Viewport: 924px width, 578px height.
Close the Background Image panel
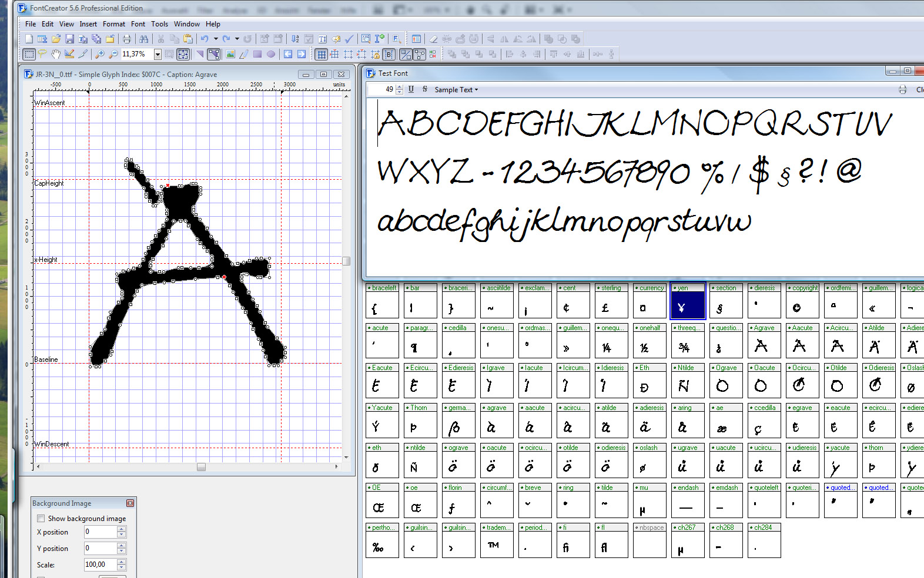pyautogui.click(x=130, y=503)
